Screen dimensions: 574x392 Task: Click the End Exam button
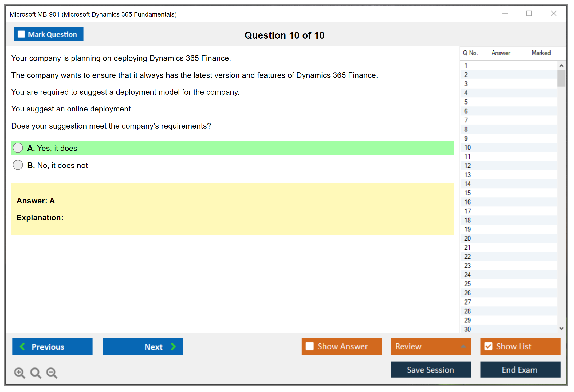[520, 370]
